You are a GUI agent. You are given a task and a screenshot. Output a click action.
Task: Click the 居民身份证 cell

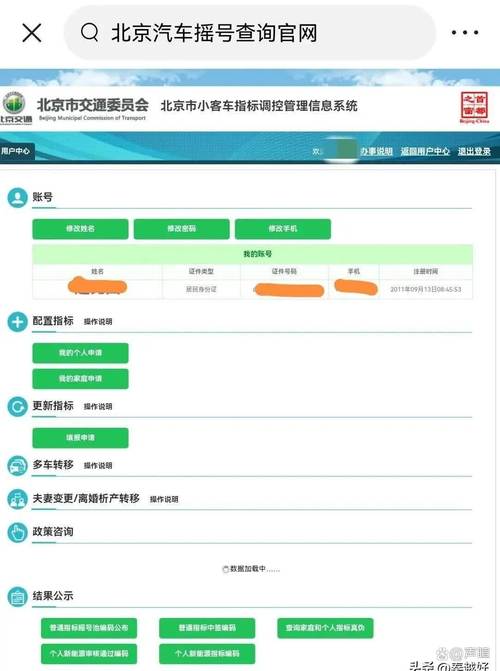click(x=201, y=289)
